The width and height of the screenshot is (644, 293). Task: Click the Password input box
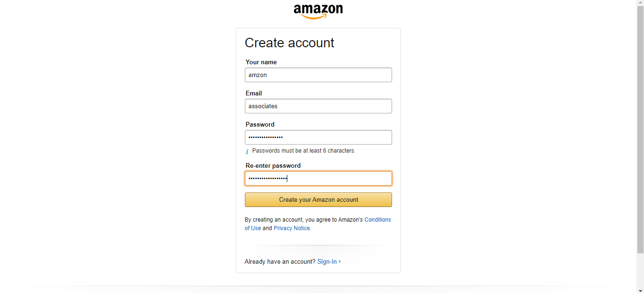click(x=318, y=137)
